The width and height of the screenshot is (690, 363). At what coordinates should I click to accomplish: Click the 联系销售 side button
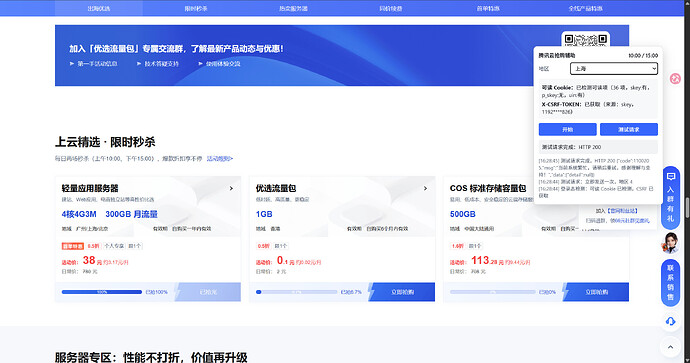(x=670, y=283)
